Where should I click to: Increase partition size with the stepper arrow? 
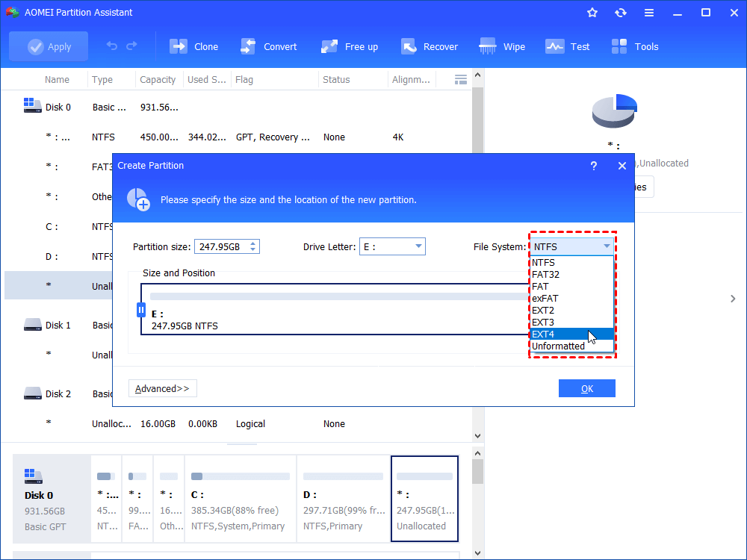pos(253,243)
